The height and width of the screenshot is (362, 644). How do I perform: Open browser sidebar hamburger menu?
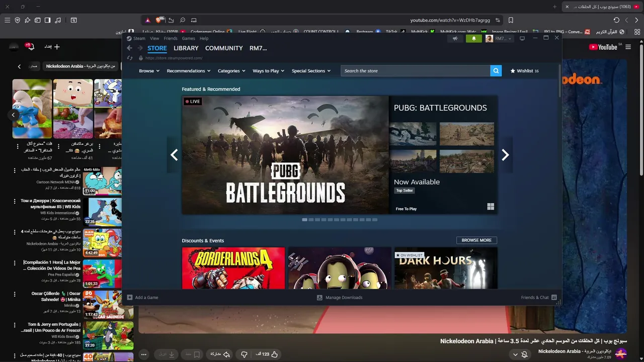point(7,20)
